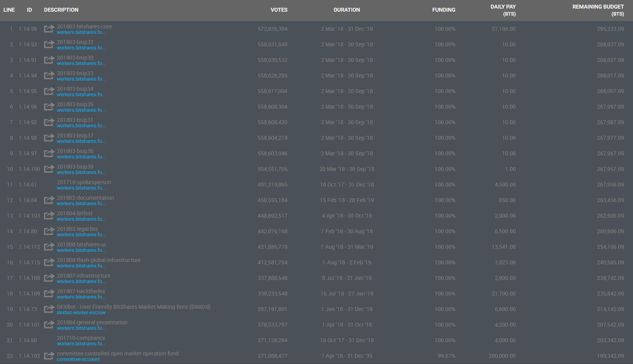
Task: Click worker ID 1.14.99
Action: point(28,29)
